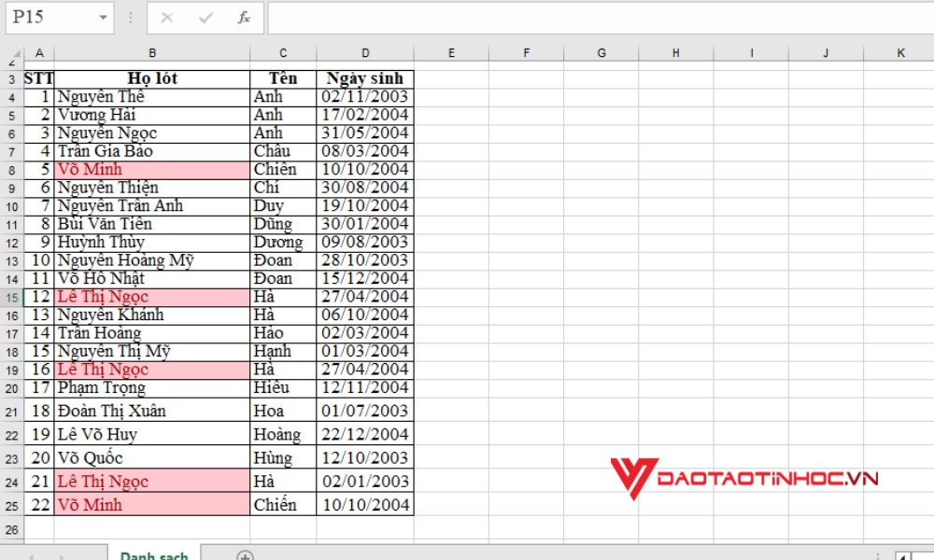Click the Enter checkmark icon in the formula bar

tap(205, 18)
